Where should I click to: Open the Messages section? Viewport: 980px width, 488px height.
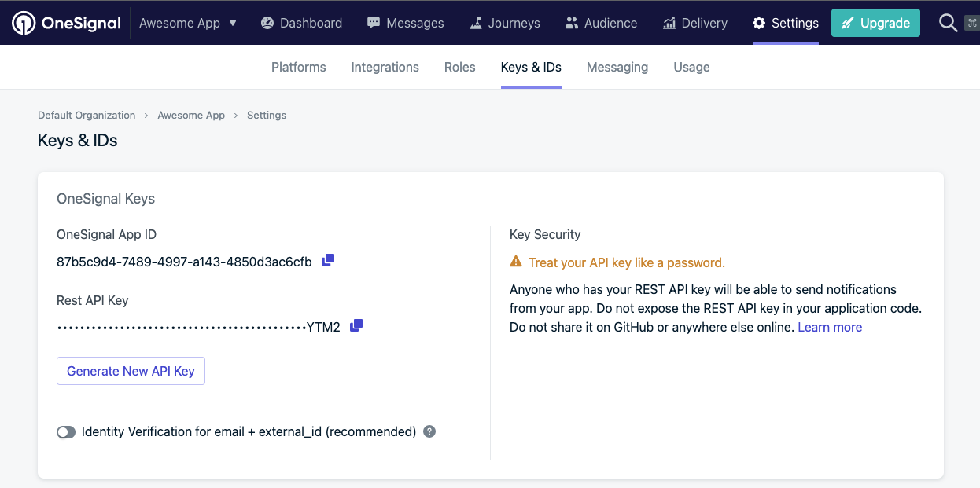pos(405,23)
